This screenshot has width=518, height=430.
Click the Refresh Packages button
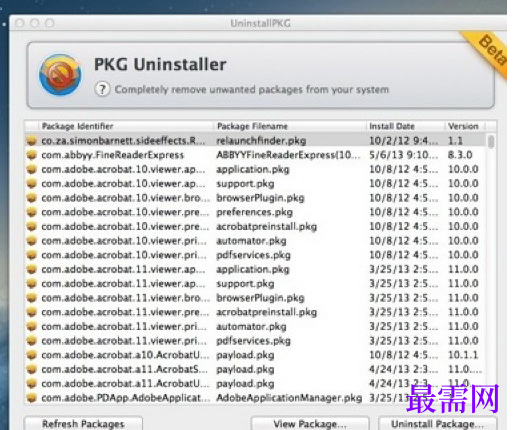(x=83, y=424)
